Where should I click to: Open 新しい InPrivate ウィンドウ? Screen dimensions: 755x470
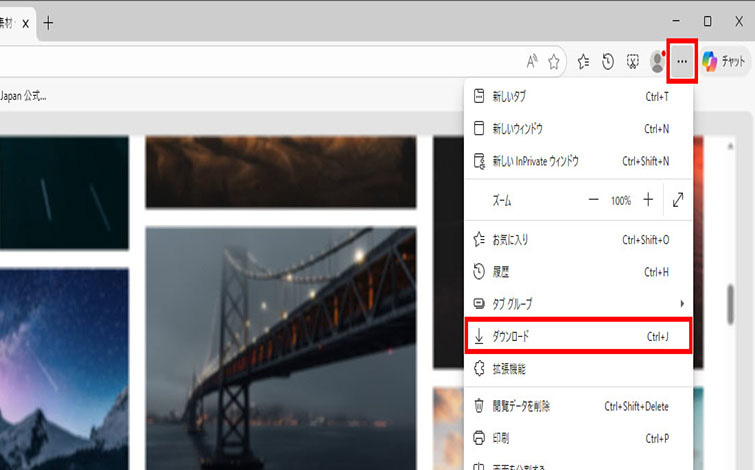coord(578,161)
